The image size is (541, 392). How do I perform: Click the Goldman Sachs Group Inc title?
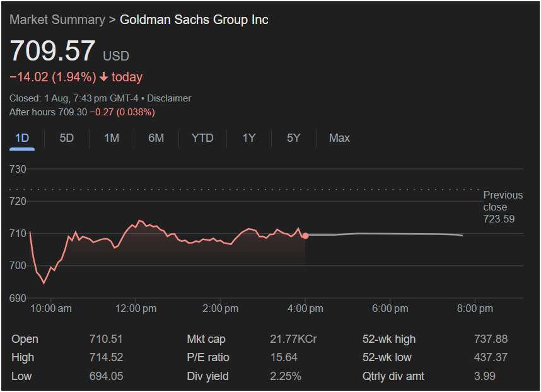[194, 20]
